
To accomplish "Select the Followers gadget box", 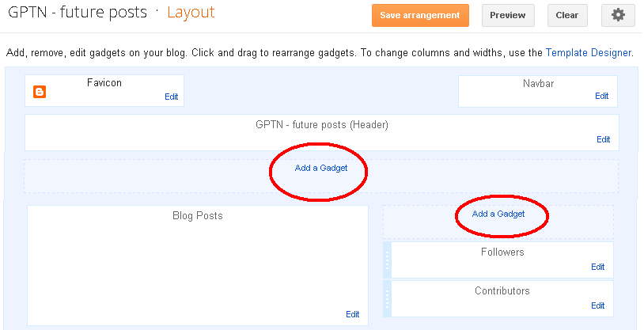I will (502, 260).
